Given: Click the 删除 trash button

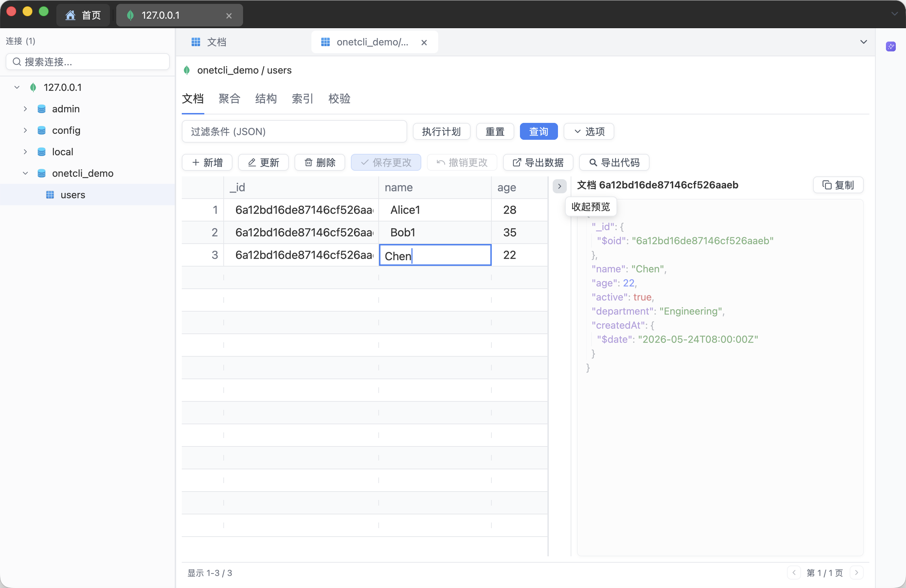Looking at the screenshot, I should tap(320, 163).
